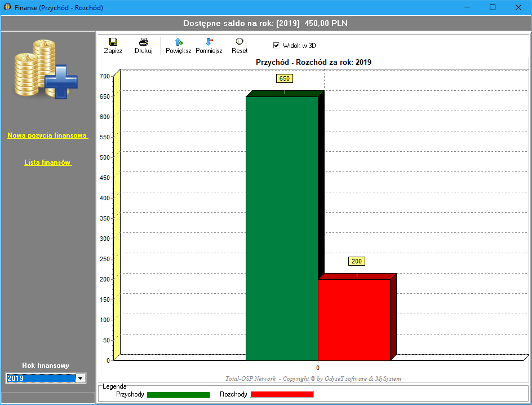Viewport: 532px width, 405px height.
Task: Click the Pomniejsz zoom-out icon
Action: point(209,41)
